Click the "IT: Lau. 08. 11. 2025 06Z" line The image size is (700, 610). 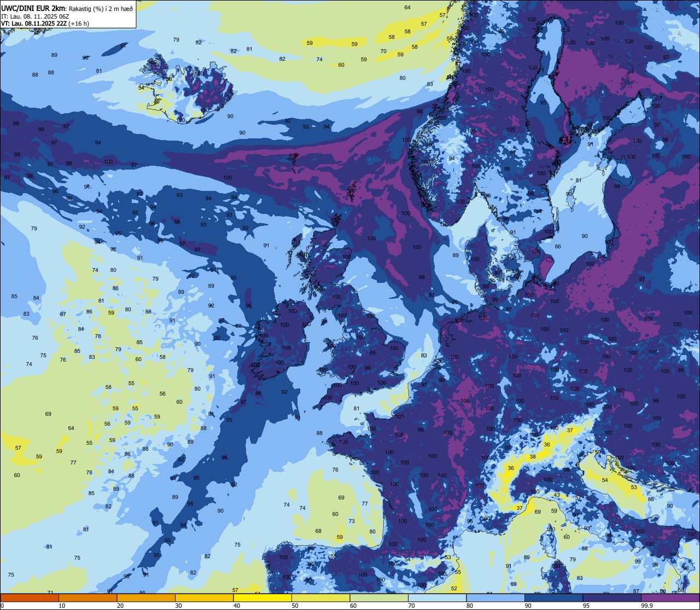(x=35, y=16)
